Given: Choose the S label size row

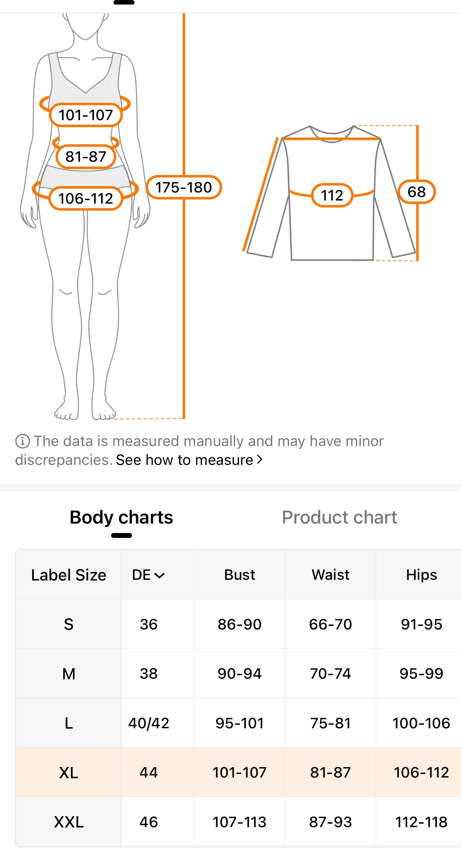Looking at the screenshot, I should (69, 624).
